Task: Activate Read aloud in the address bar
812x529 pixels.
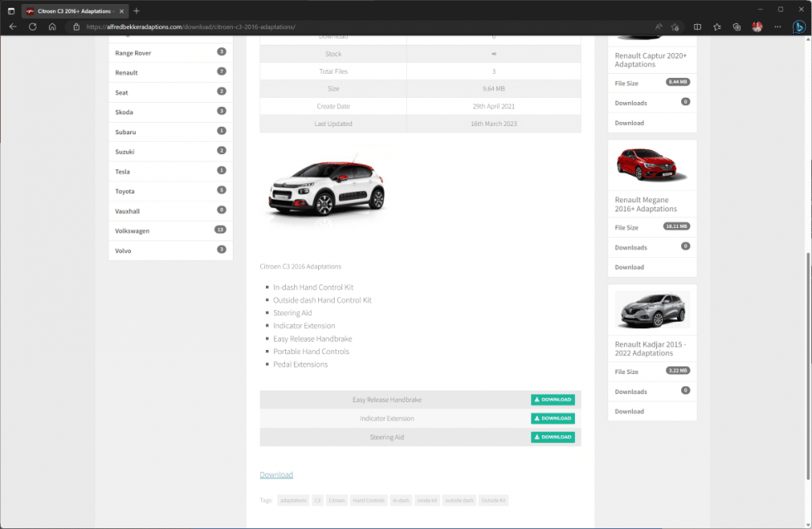Action: [x=659, y=27]
